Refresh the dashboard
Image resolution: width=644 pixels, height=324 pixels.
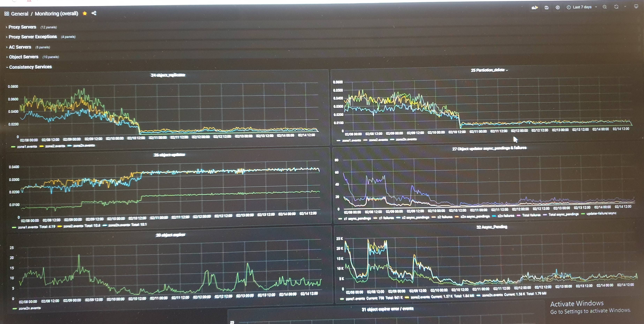[616, 7]
